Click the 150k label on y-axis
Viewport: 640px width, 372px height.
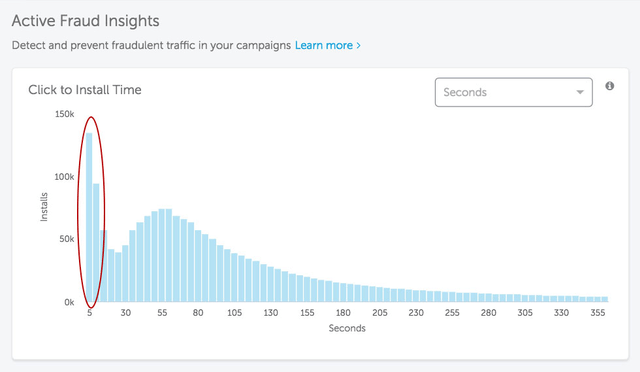tap(64, 114)
